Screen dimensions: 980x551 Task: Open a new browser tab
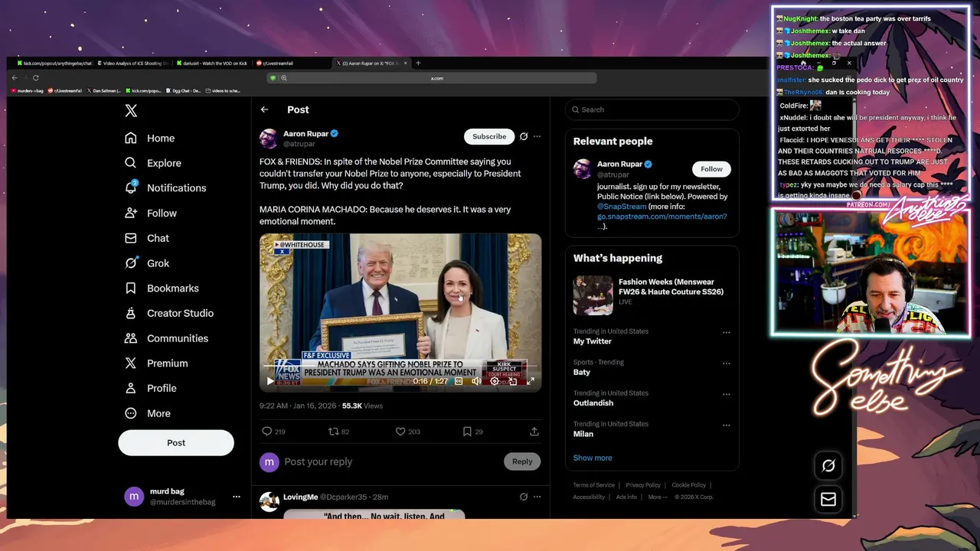pyautogui.click(x=418, y=63)
